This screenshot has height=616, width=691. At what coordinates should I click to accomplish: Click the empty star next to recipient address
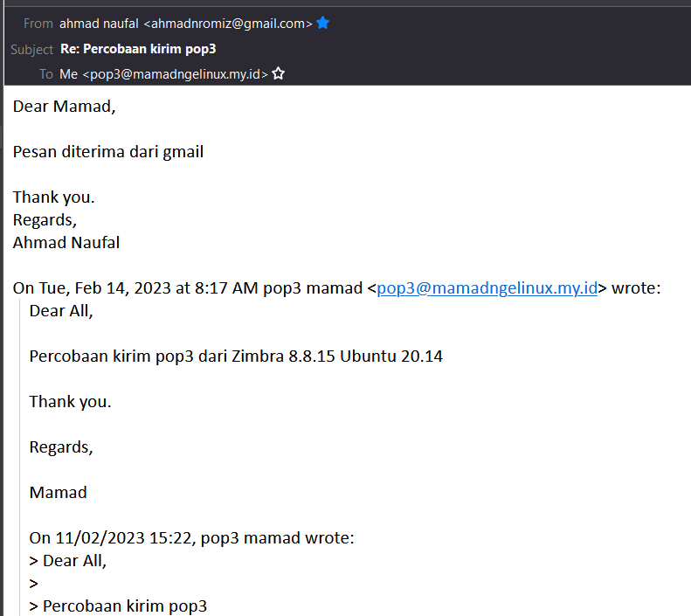(278, 73)
